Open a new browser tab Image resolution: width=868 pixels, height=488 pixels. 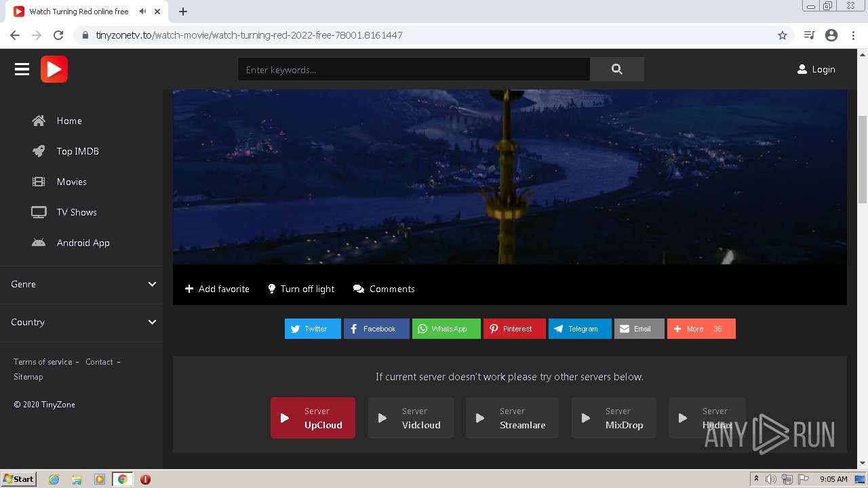[x=183, y=12]
